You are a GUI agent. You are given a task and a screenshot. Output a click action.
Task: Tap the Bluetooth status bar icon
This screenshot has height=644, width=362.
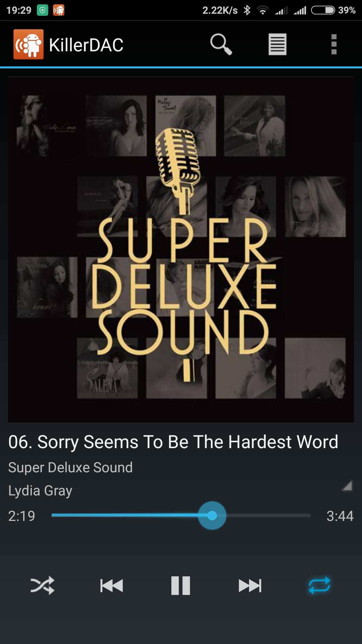tap(247, 10)
